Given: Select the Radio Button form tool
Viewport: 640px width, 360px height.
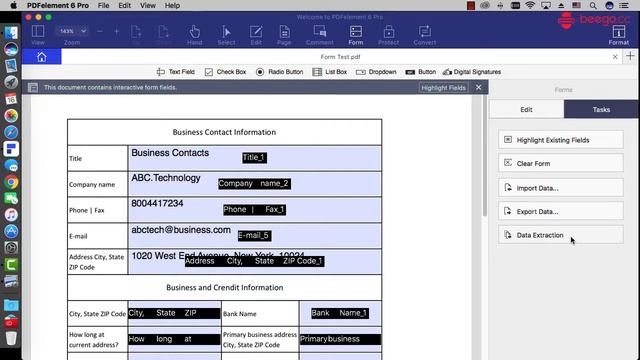Looking at the screenshot, I should 280,72.
